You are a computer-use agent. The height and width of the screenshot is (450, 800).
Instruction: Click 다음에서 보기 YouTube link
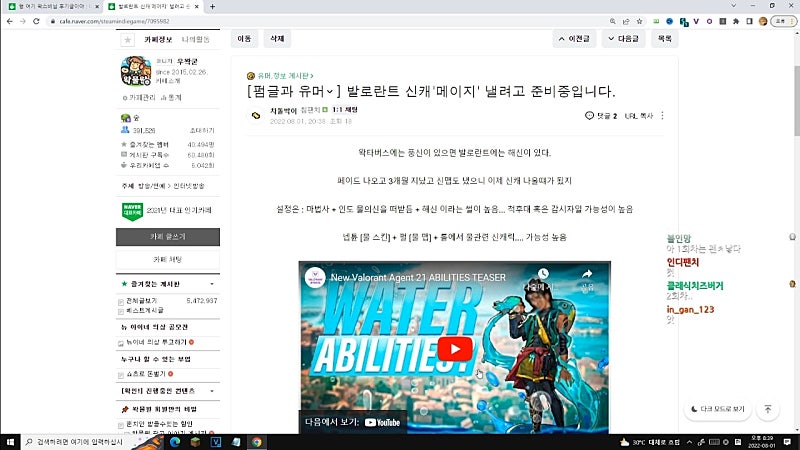coord(353,422)
